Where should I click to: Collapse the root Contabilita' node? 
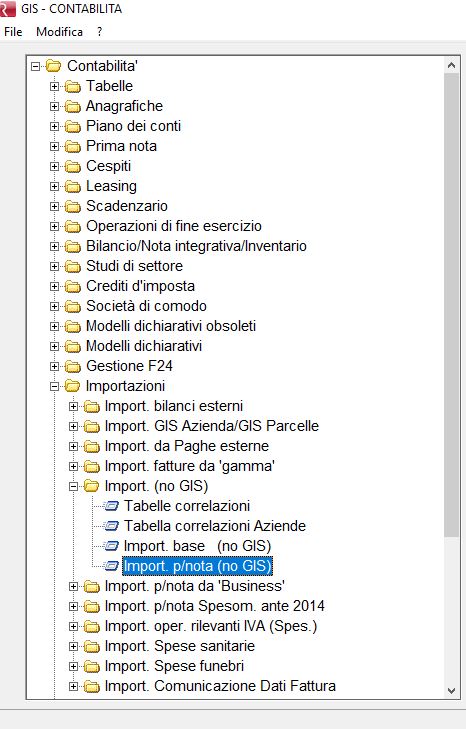[35, 66]
